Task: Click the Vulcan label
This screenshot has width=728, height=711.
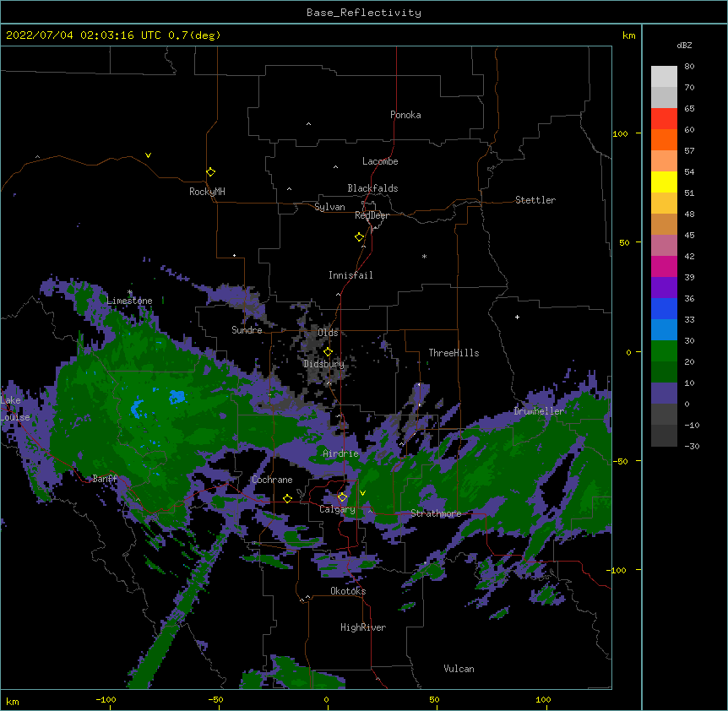Action: (x=459, y=669)
